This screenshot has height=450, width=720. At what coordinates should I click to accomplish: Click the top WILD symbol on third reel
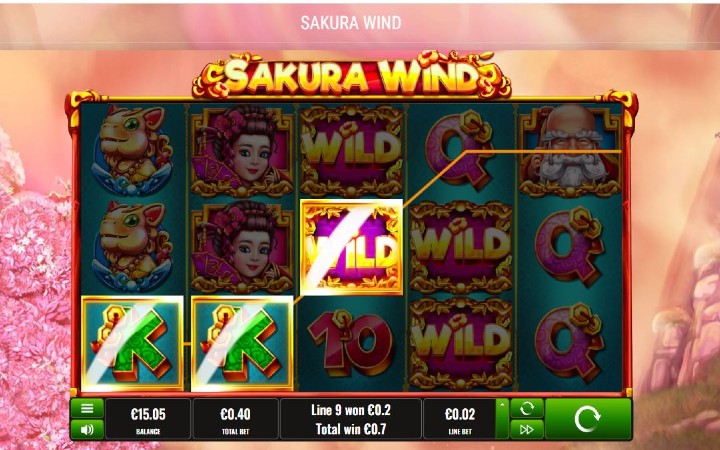pos(351,151)
